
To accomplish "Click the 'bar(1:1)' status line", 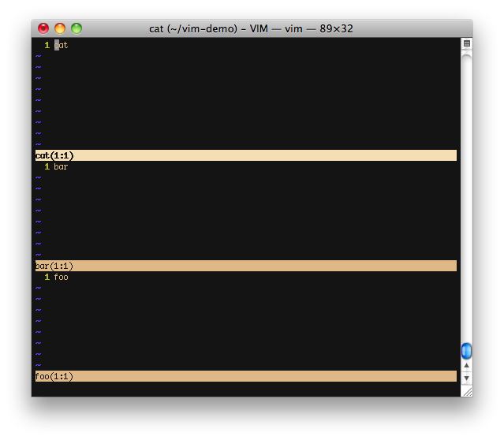I will pyautogui.click(x=246, y=266).
